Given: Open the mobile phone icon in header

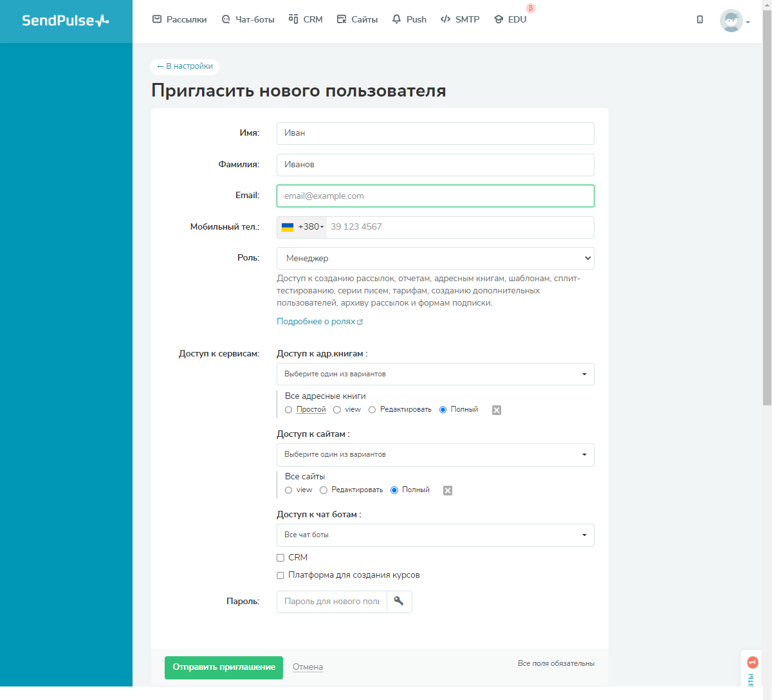Looking at the screenshot, I should coord(700,19).
